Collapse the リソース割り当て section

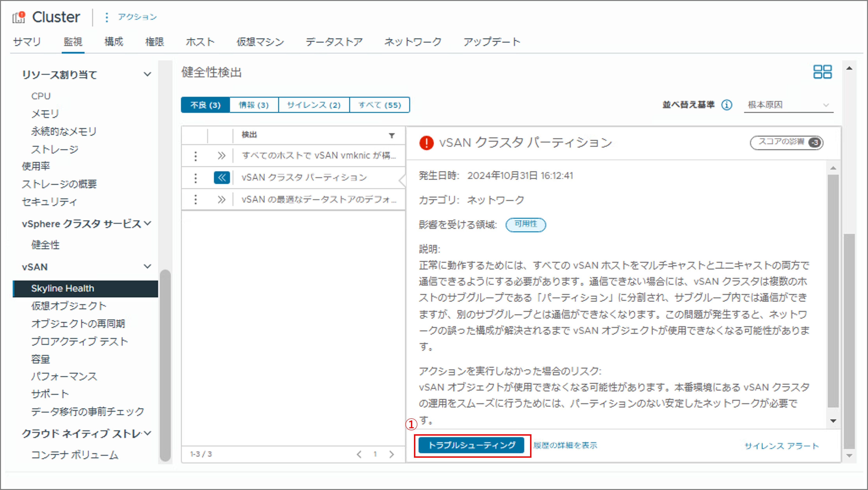147,74
